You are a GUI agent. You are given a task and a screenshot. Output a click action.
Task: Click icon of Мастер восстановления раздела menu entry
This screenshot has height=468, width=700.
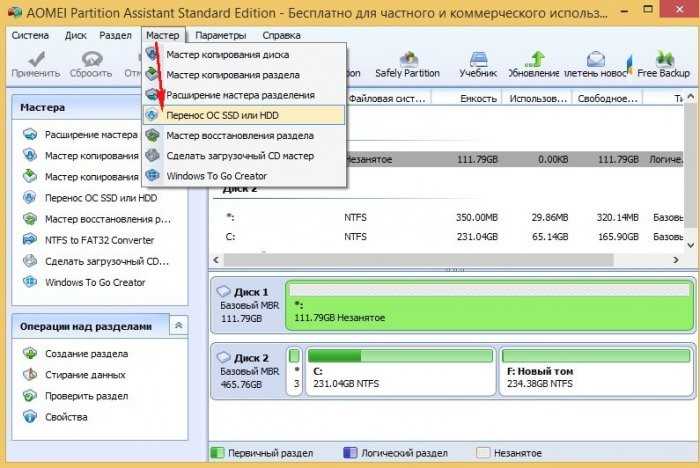(x=152, y=135)
